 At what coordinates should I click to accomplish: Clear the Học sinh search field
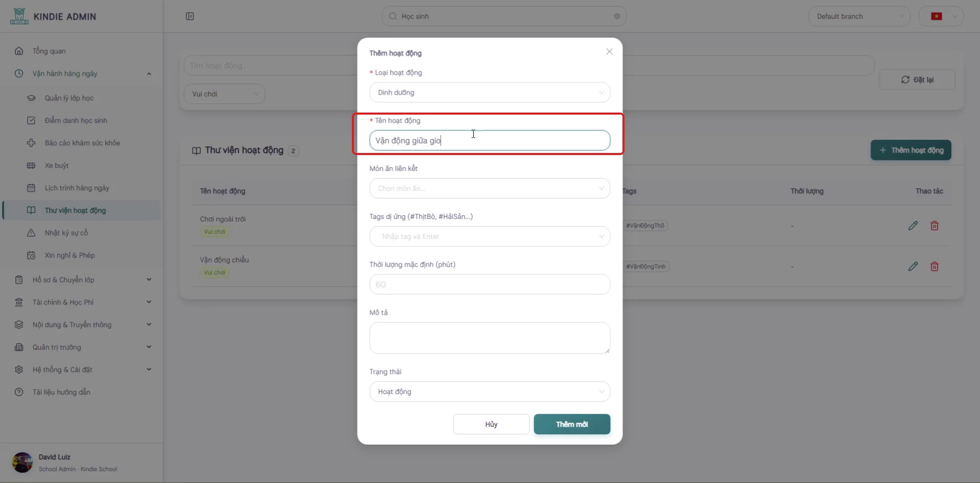tap(617, 16)
